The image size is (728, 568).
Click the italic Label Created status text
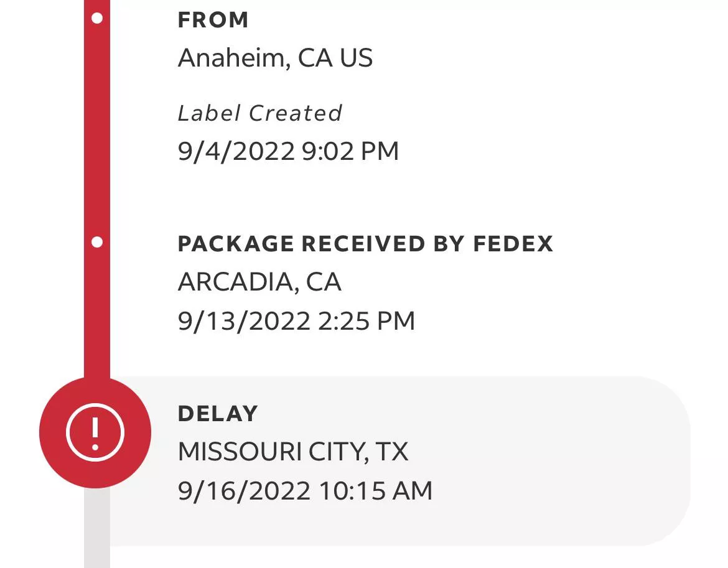coord(259,113)
